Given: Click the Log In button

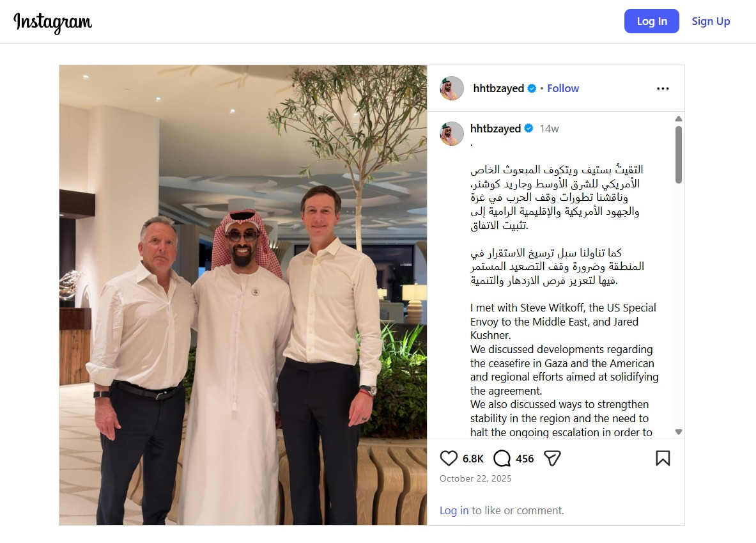Looking at the screenshot, I should click(651, 21).
